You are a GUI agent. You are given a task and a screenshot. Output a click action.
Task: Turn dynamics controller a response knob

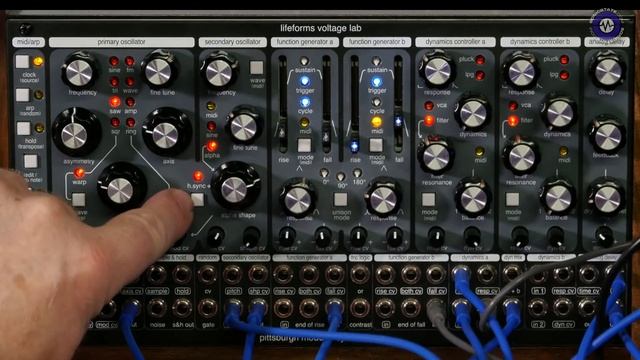coord(437,71)
